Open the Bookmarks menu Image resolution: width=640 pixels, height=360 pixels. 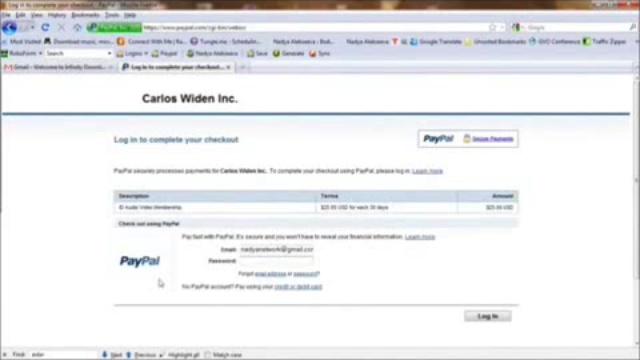[85, 15]
